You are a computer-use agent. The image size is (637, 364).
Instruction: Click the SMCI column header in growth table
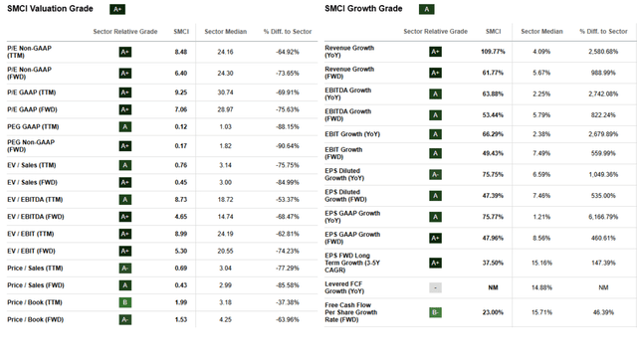(x=494, y=32)
